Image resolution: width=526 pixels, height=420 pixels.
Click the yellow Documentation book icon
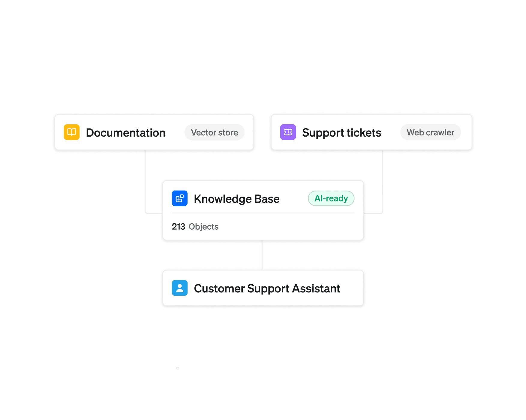[x=72, y=132]
